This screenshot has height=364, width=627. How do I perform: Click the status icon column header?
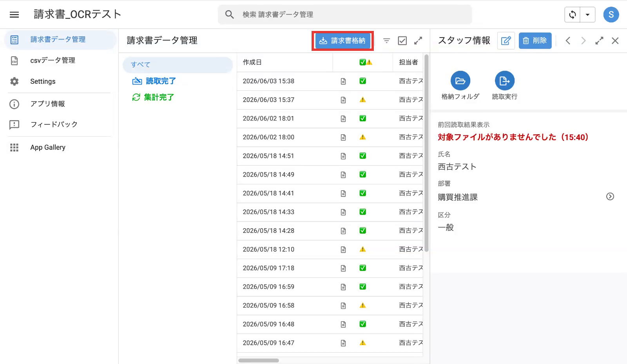366,62
